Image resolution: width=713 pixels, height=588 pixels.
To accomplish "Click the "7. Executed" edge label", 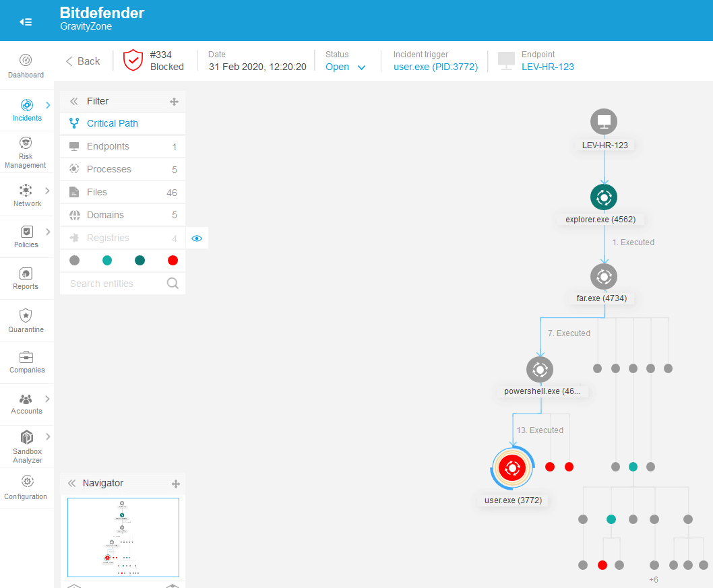I will [x=569, y=333].
